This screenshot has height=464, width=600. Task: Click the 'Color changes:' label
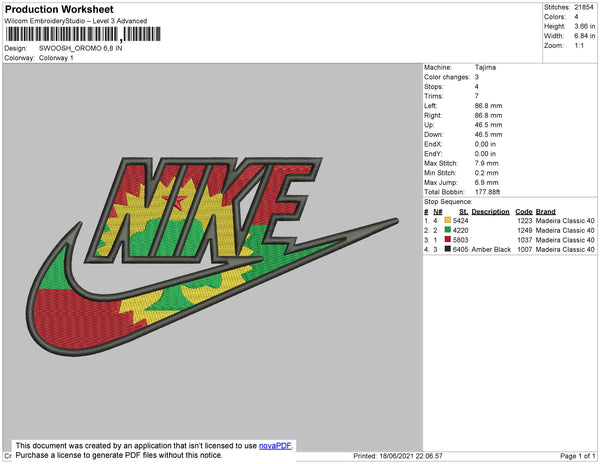coord(447,77)
